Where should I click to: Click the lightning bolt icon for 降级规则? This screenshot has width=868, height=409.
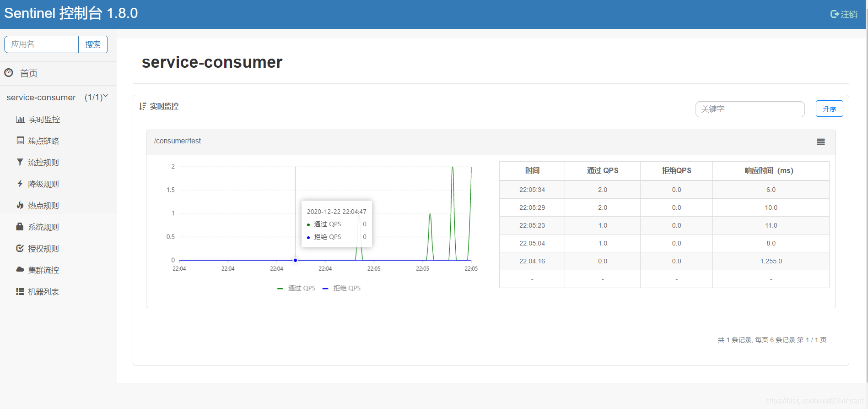pos(20,184)
